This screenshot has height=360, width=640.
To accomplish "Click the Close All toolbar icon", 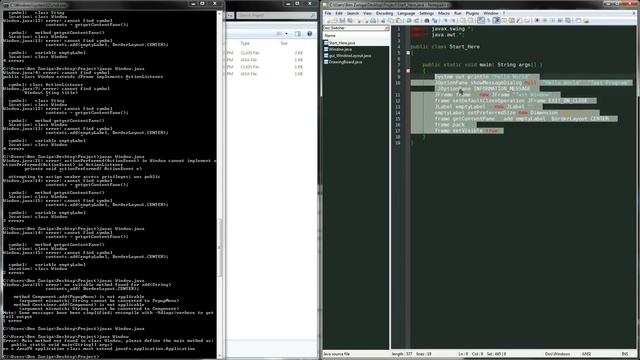I will point(366,20).
